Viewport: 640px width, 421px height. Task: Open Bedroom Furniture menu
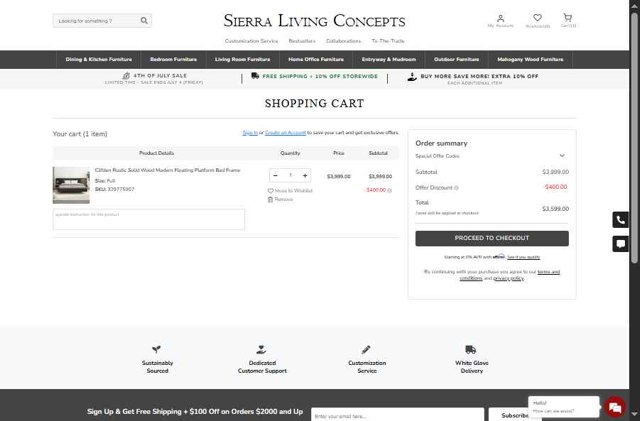click(173, 60)
